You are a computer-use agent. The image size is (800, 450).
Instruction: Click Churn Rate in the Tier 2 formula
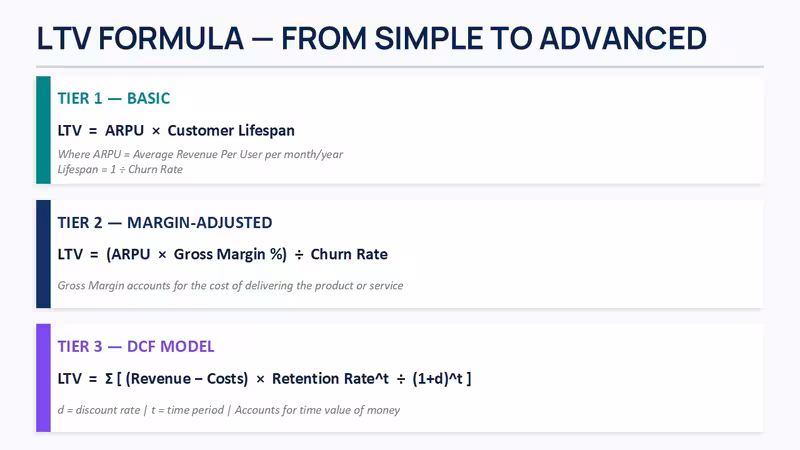coord(349,254)
